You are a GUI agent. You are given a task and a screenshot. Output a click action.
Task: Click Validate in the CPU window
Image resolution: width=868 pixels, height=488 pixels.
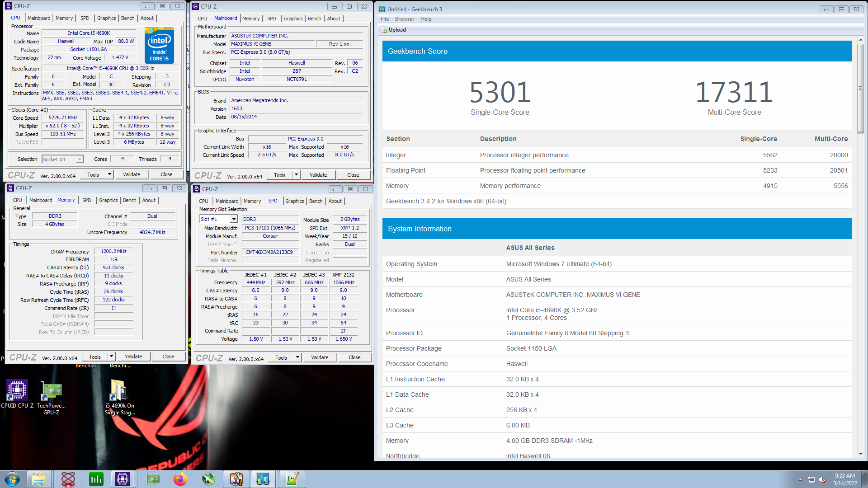coord(132,174)
